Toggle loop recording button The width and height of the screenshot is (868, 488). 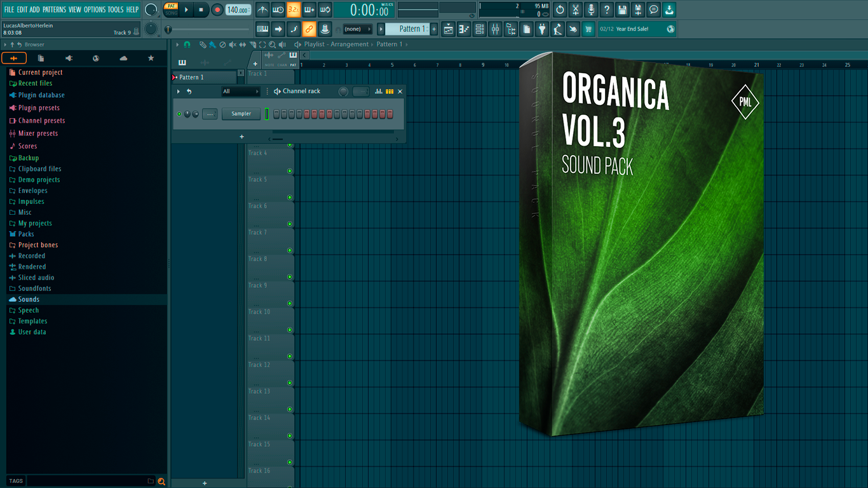[x=325, y=10]
